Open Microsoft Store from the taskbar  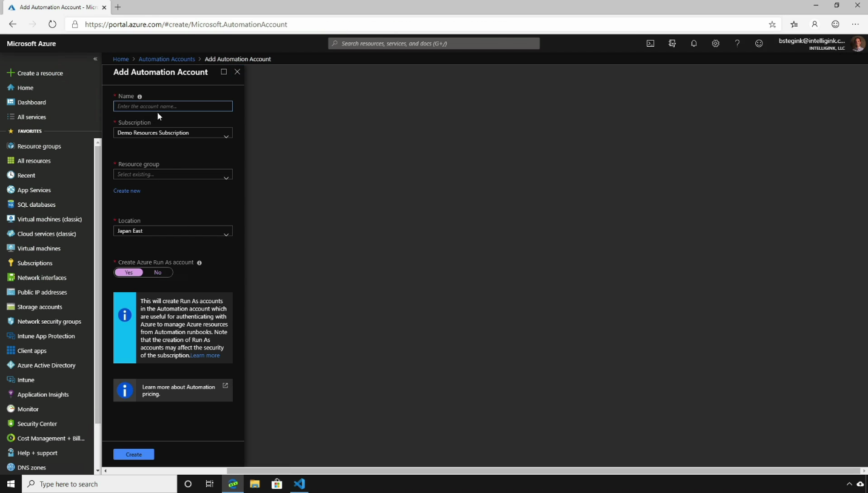tap(277, 483)
